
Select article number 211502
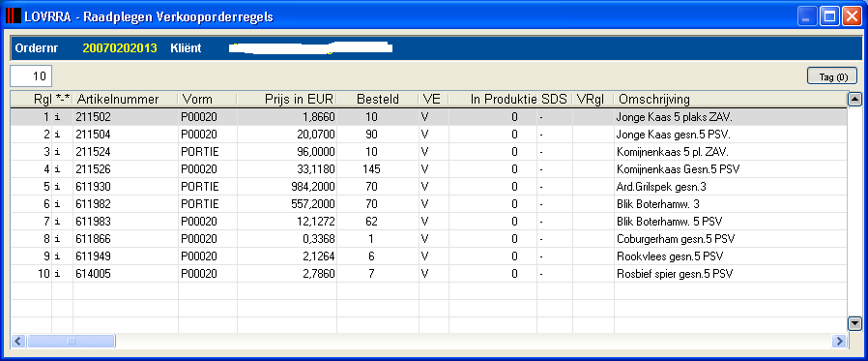[94, 117]
